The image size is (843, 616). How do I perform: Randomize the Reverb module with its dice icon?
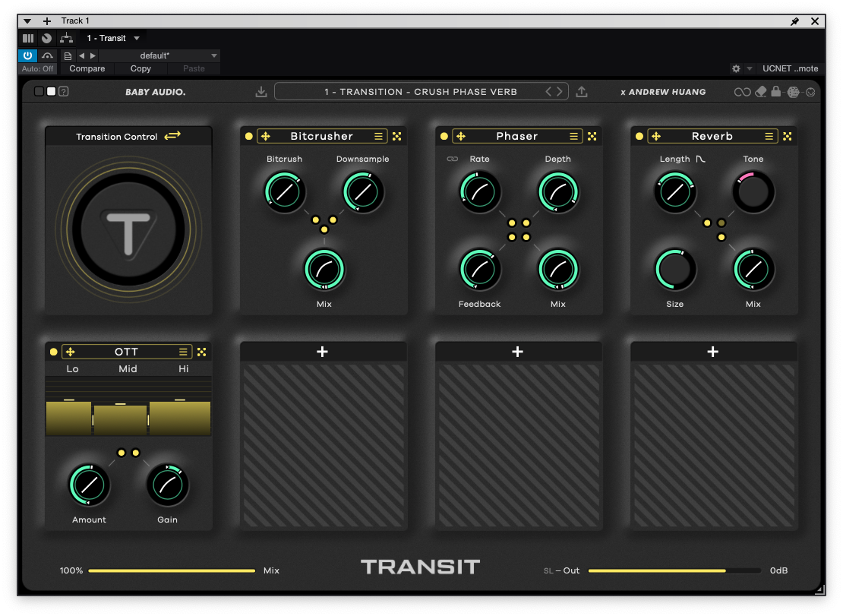[x=787, y=137]
